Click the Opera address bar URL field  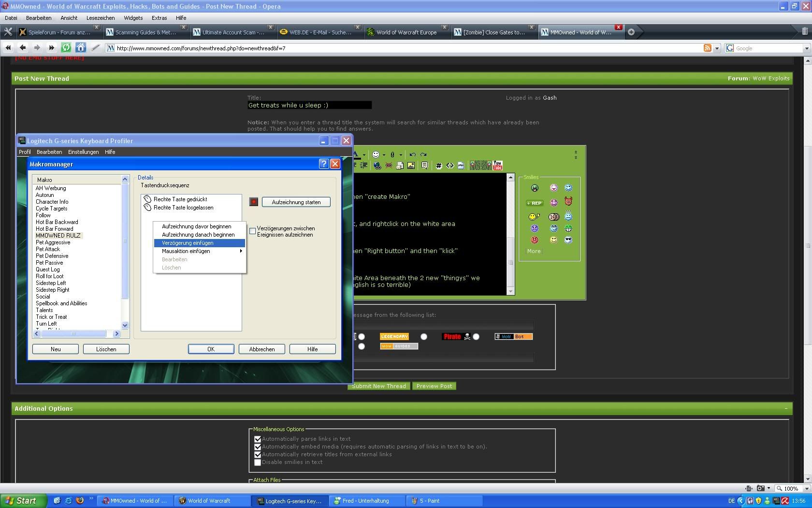pyautogui.click(x=404, y=48)
